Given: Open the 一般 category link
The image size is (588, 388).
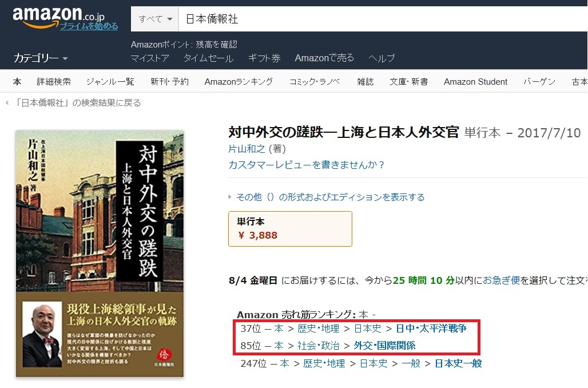Looking at the screenshot, I should (x=411, y=363).
